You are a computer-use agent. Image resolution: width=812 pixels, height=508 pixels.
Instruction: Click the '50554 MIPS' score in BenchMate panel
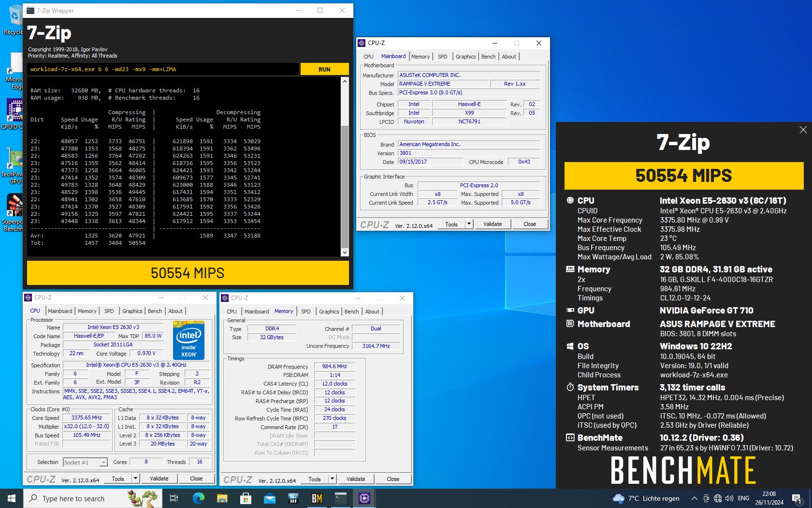point(684,176)
